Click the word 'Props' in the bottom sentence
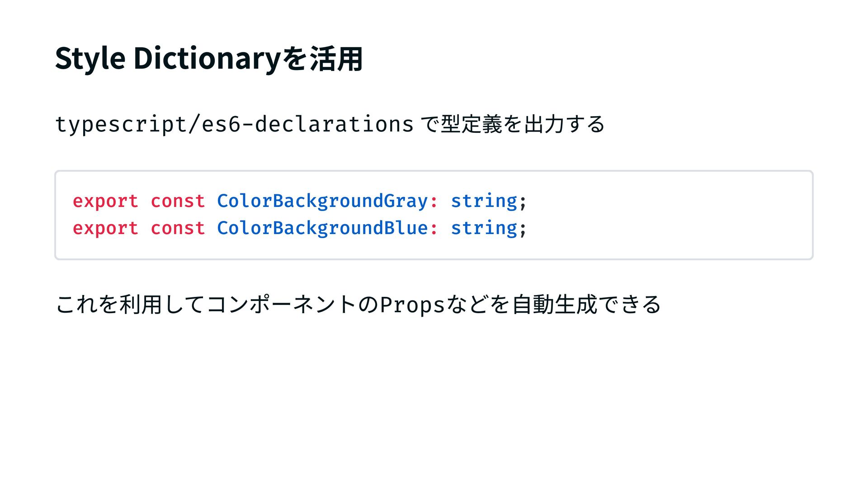 click(x=412, y=305)
